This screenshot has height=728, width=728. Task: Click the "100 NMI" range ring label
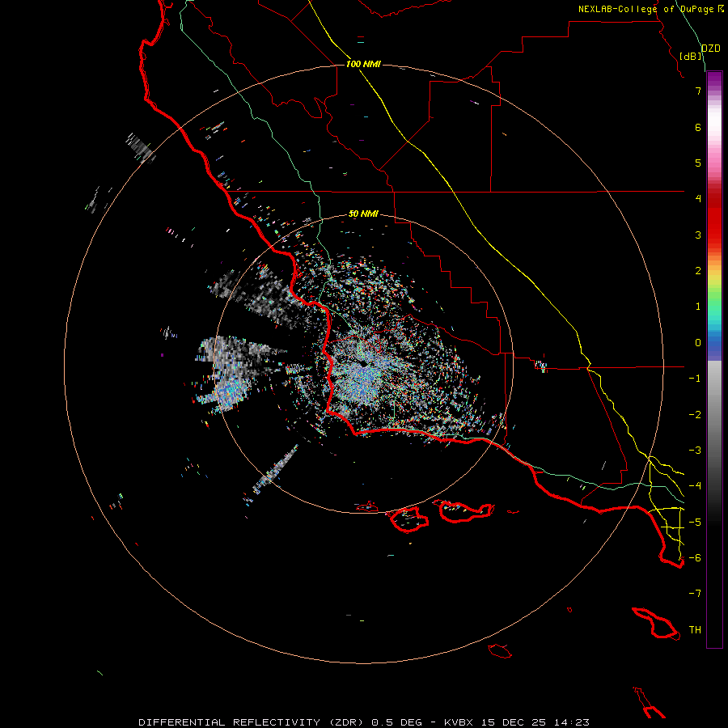coord(363,64)
